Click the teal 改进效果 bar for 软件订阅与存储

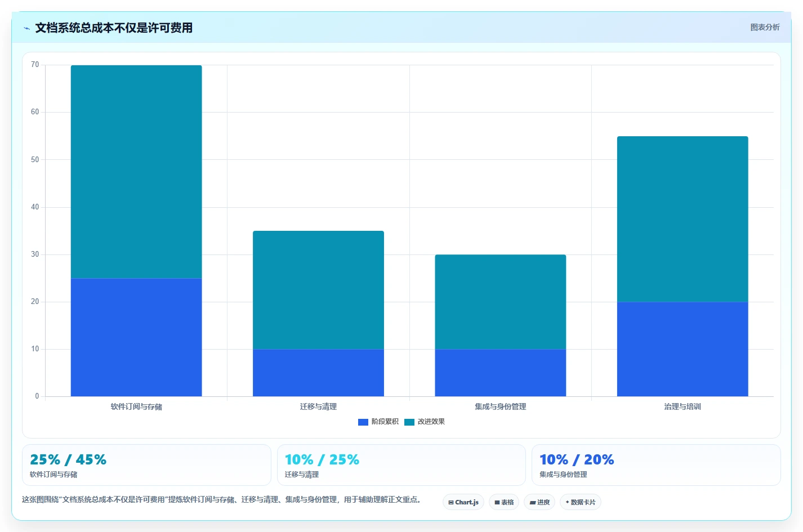click(x=136, y=172)
